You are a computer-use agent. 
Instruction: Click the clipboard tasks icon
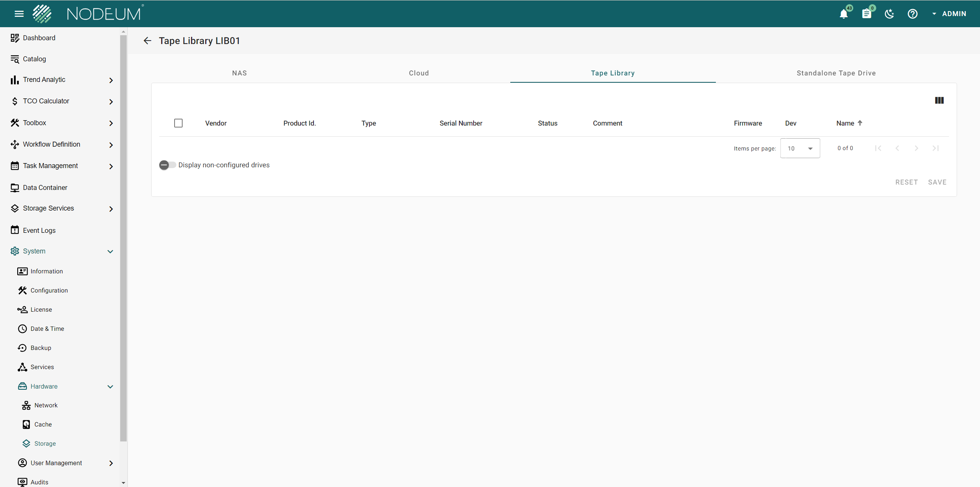(x=867, y=14)
